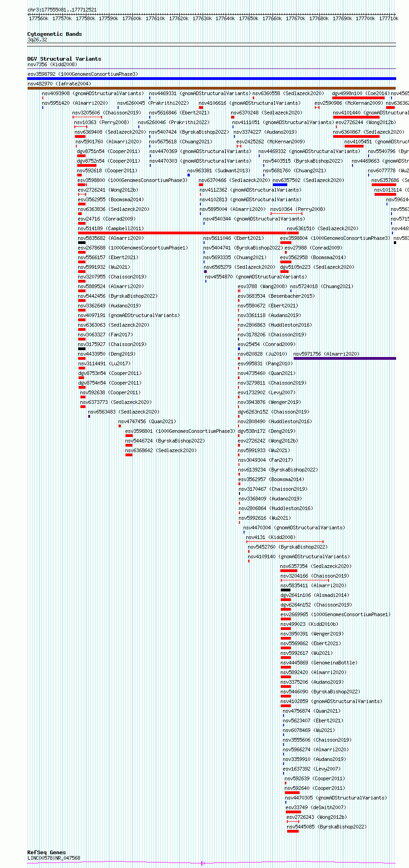
Task: Open esv3598792 (1000GenomesConsortiumPhase3) label
Action: coord(83,74)
